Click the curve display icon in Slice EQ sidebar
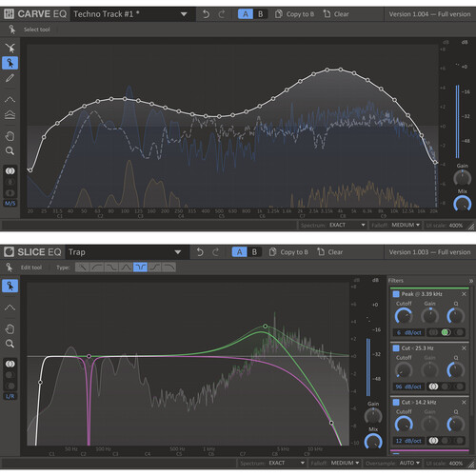This screenshot has height=476, width=476. 10,307
